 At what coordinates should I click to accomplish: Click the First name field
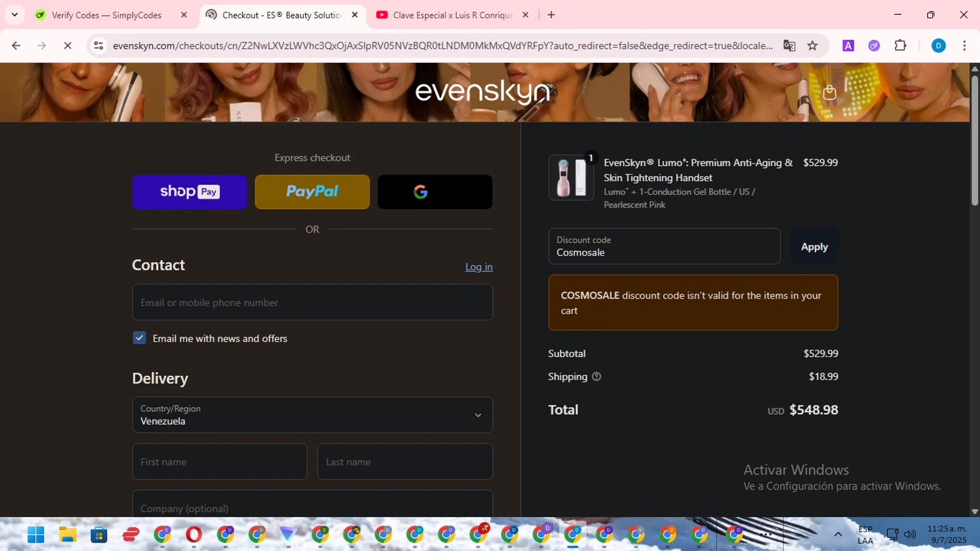220,461
